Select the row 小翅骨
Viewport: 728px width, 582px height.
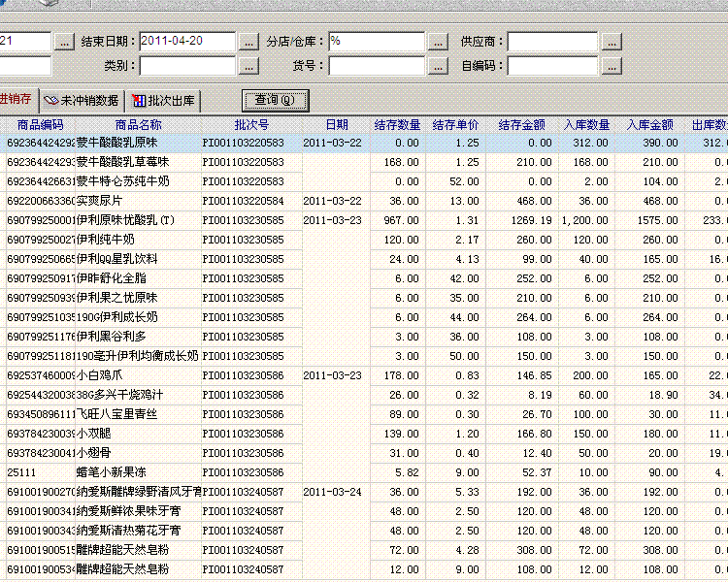[364, 453]
